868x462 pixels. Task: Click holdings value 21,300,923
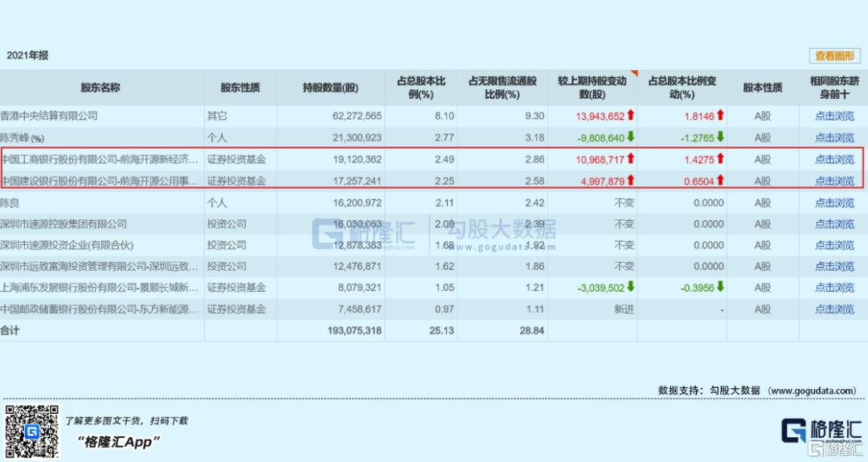tap(357, 137)
